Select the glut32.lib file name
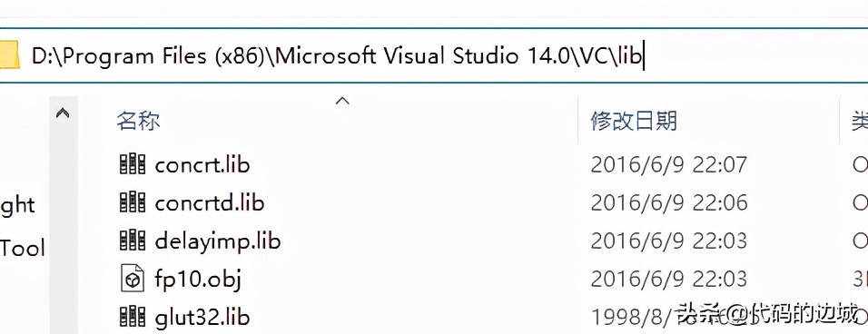 point(202,317)
